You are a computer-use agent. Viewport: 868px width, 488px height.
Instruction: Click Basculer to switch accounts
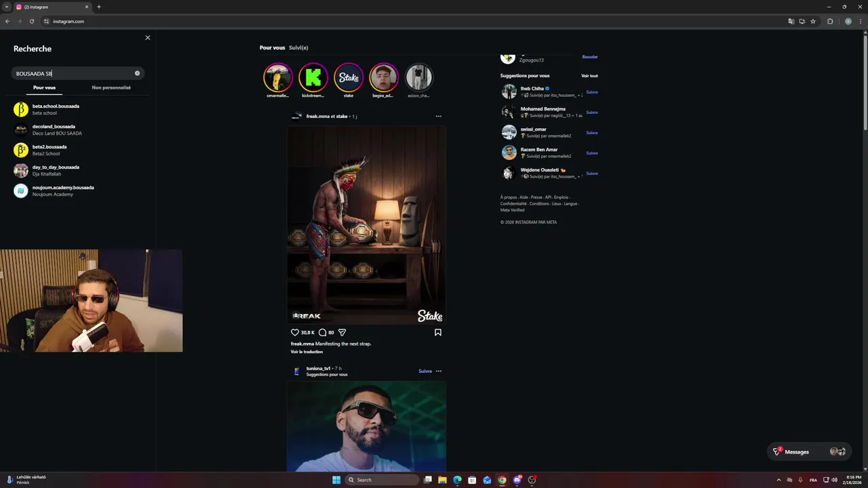click(x=590, y=57)
